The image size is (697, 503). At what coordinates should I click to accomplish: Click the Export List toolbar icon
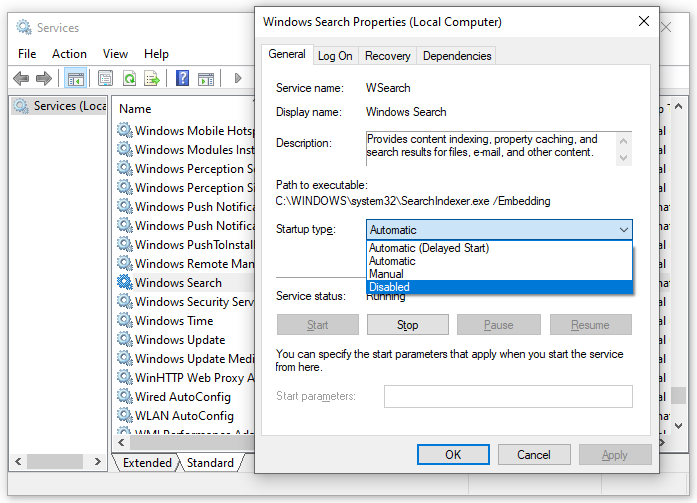(152, 79)
